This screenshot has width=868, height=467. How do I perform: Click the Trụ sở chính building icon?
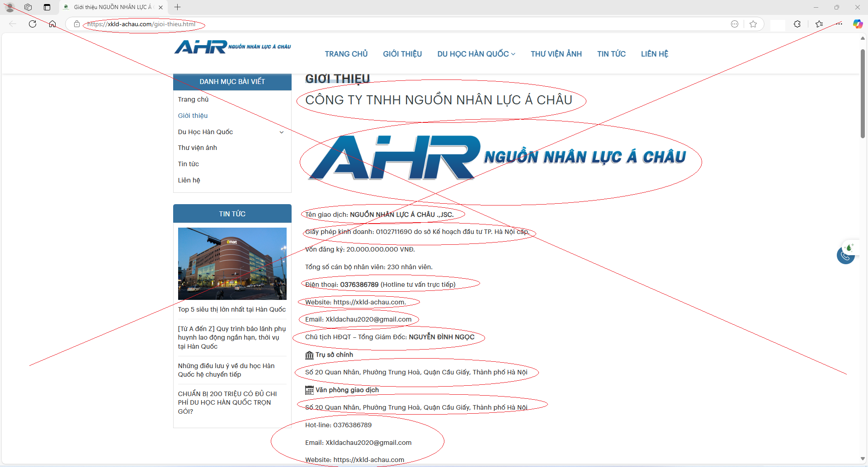point(309,355)
